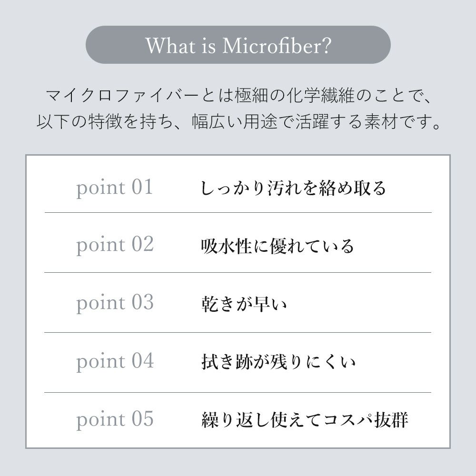The width and height of the screenshot is (476, 476).
Task: Select the "point 04" label
Action: 115,361
